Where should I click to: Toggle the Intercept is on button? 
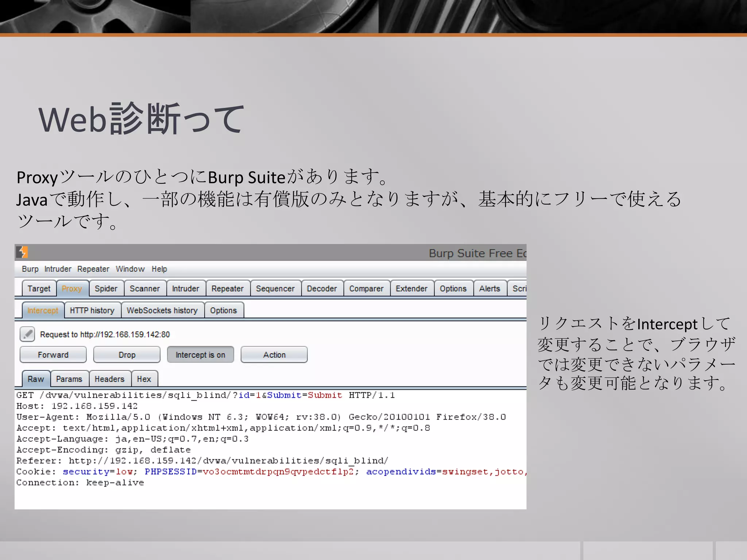click(201, 355)
